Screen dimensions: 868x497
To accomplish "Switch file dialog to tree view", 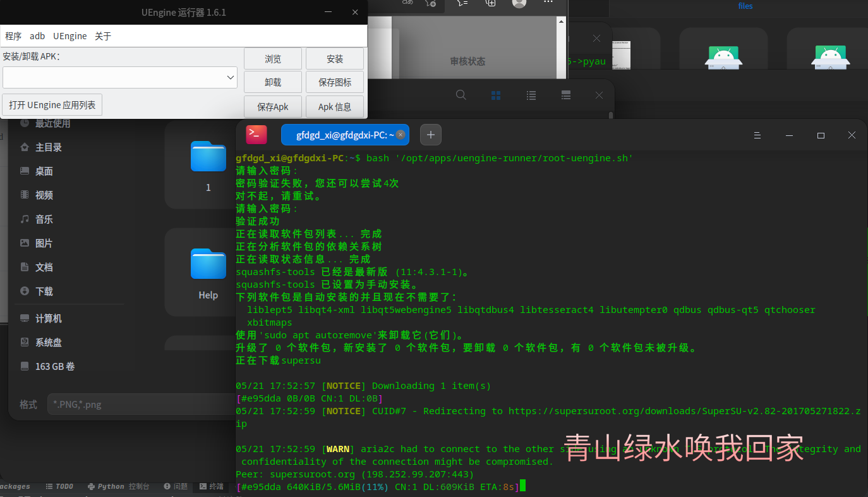I will coord(567,95).
